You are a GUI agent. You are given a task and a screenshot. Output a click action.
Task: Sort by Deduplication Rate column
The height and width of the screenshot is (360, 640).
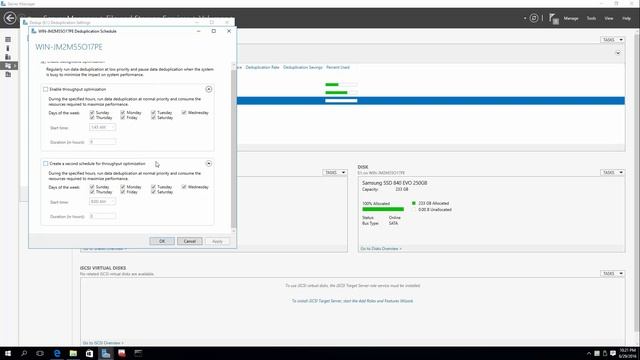point(262,67)
